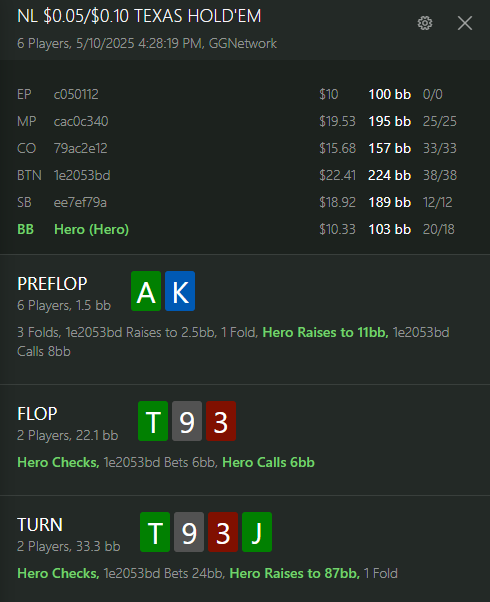Select the green T card on the flop
Image resolution: width=490 pixels, height=602 pixels.
click(x=153, y=421)
